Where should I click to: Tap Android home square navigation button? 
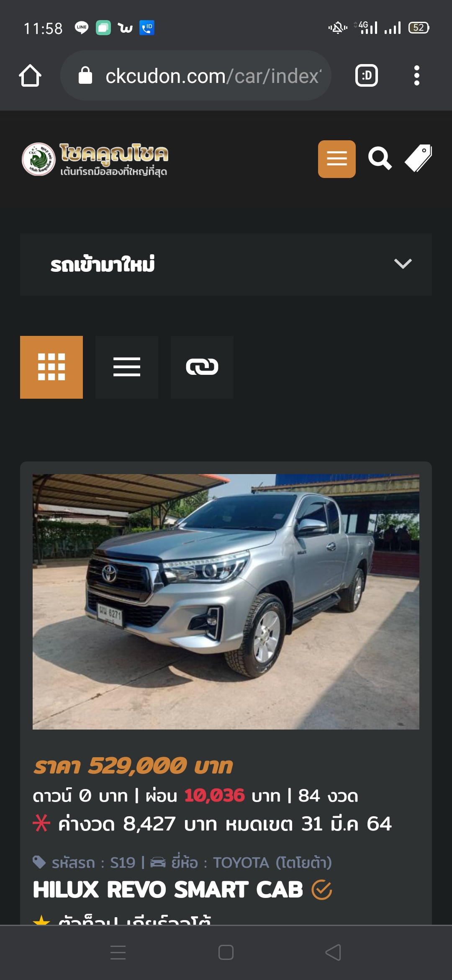point(226,952)
